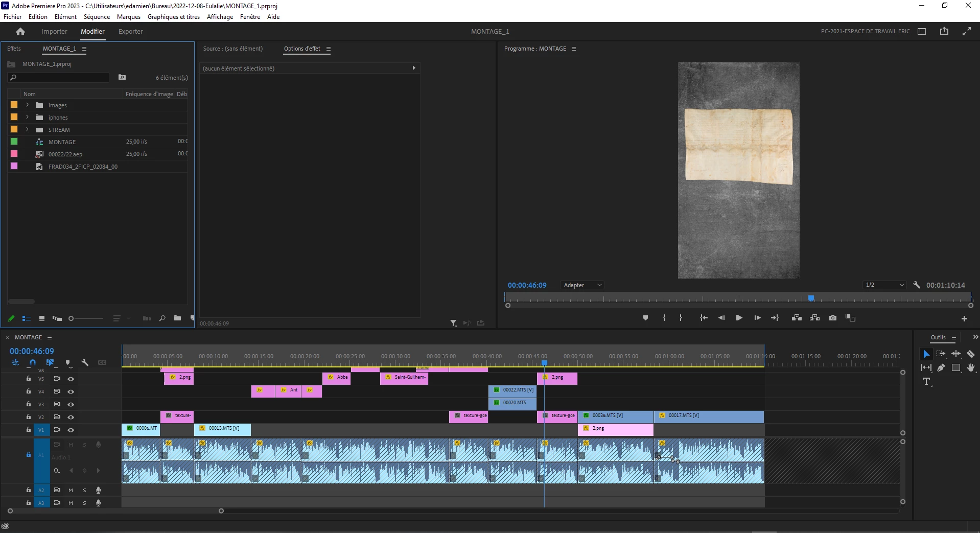Select the Rectangle tool

pos(956,367)
